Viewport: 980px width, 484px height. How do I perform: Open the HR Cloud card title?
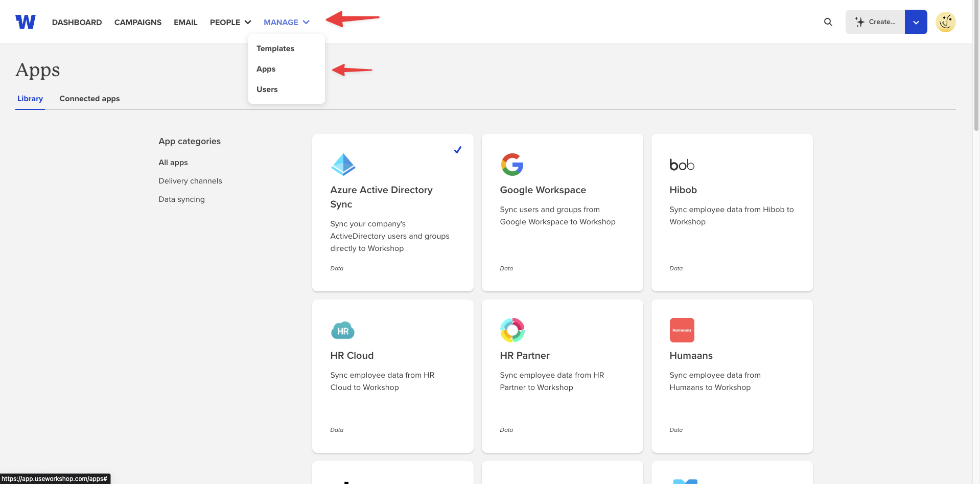tap(352, 355)
